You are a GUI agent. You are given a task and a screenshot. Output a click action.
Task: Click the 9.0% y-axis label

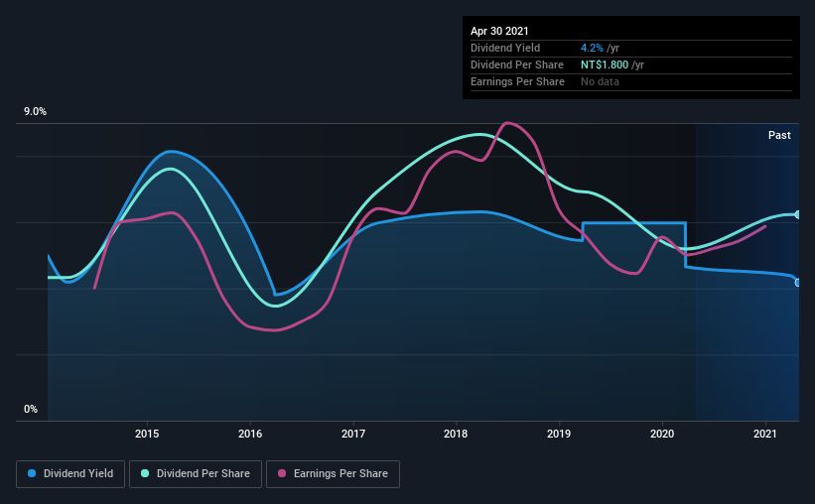(35, 112)
